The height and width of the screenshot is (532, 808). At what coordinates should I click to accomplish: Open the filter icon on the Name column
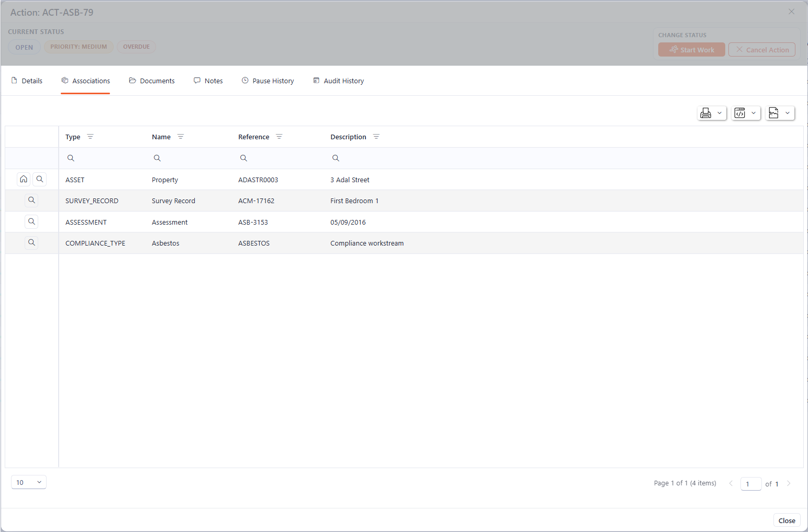[181, 136]
